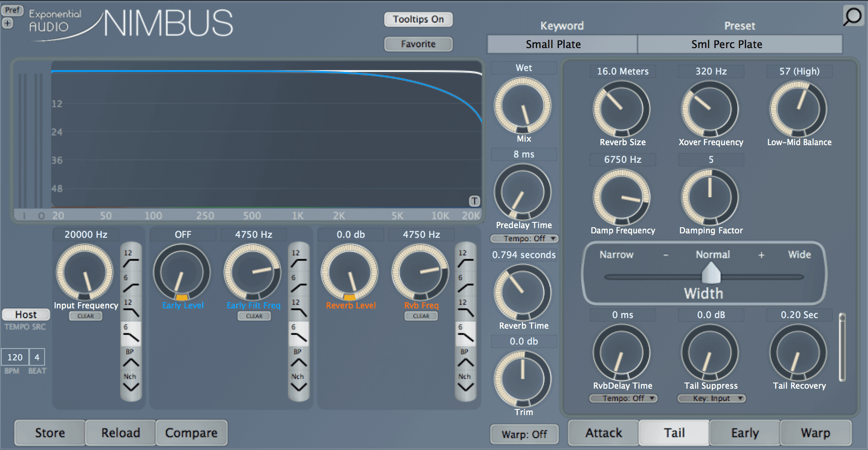Toggle Host tempo source
The width and height of the screenshot is (868, 450).
point(26,315)
